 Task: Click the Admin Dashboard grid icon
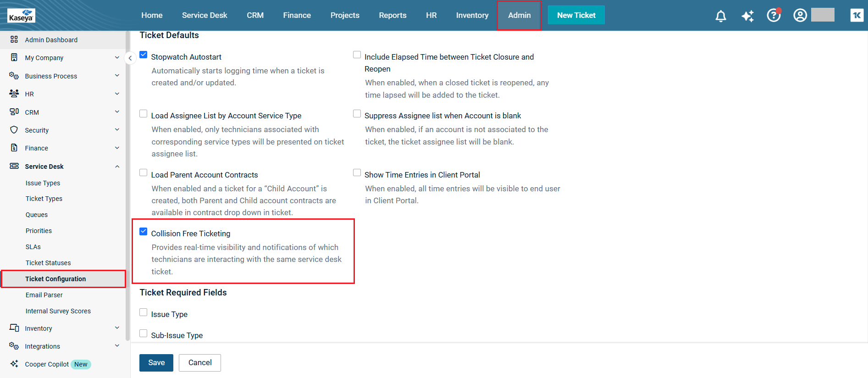click(14, 40)
